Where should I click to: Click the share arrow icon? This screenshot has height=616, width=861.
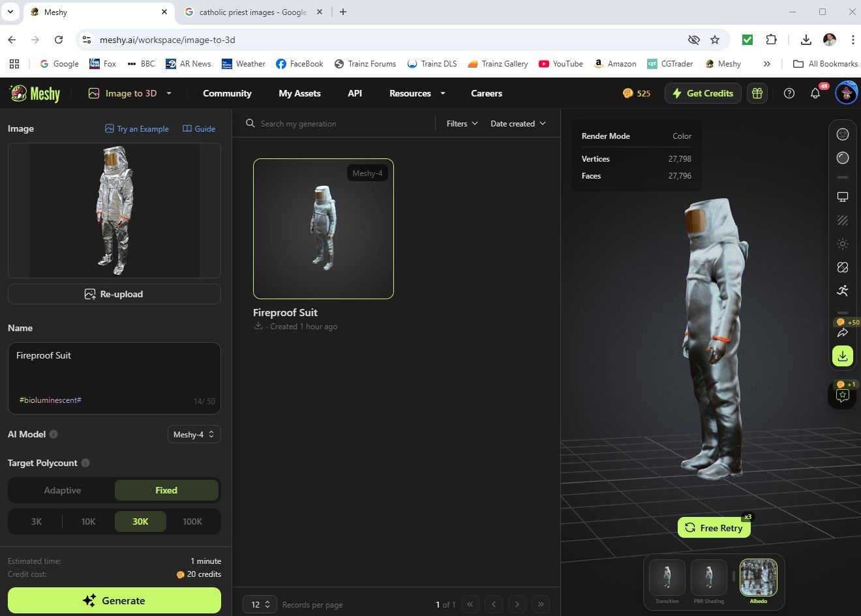[x=843, y=333]
